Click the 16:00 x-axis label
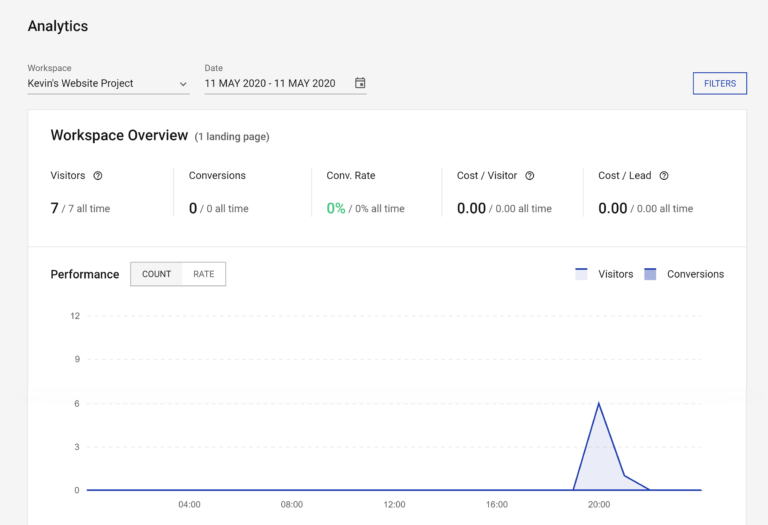The width and height of the screenshot is (768, 525). coord(497,504)
